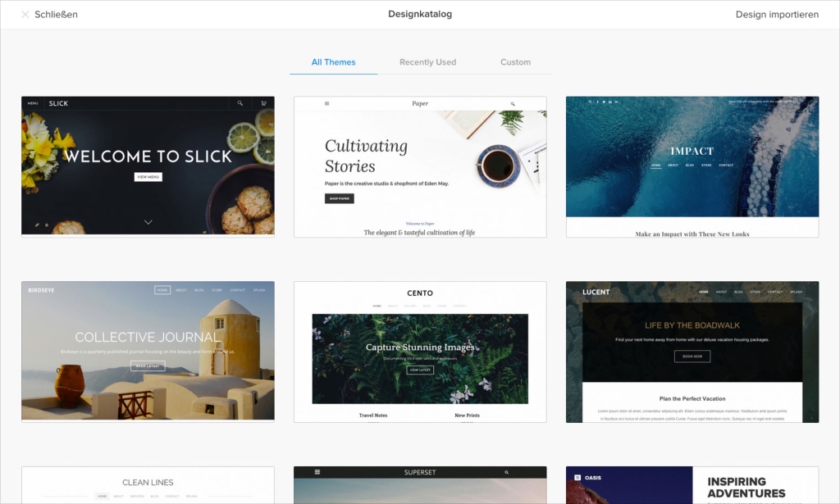The height and width of the screenshot is (504, 840).
Task: Click 'Travel Notes' in Cento preview
Action: pos(373,415)
